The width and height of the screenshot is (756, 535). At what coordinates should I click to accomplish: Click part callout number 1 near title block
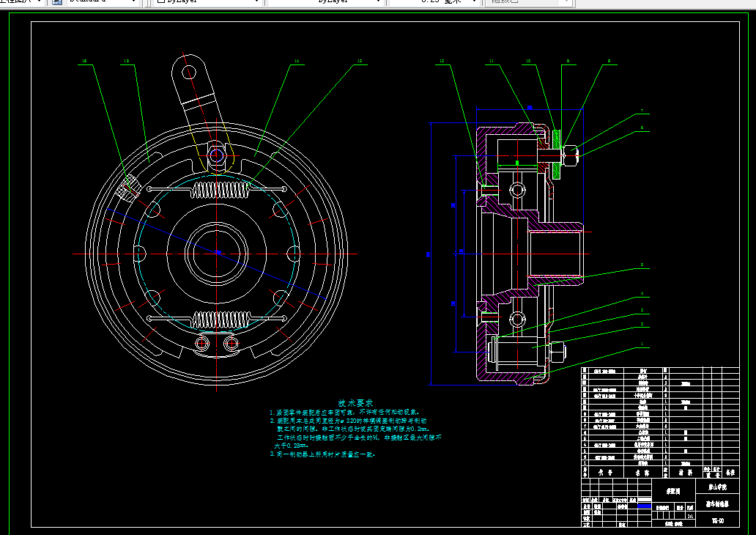[642, 344]
